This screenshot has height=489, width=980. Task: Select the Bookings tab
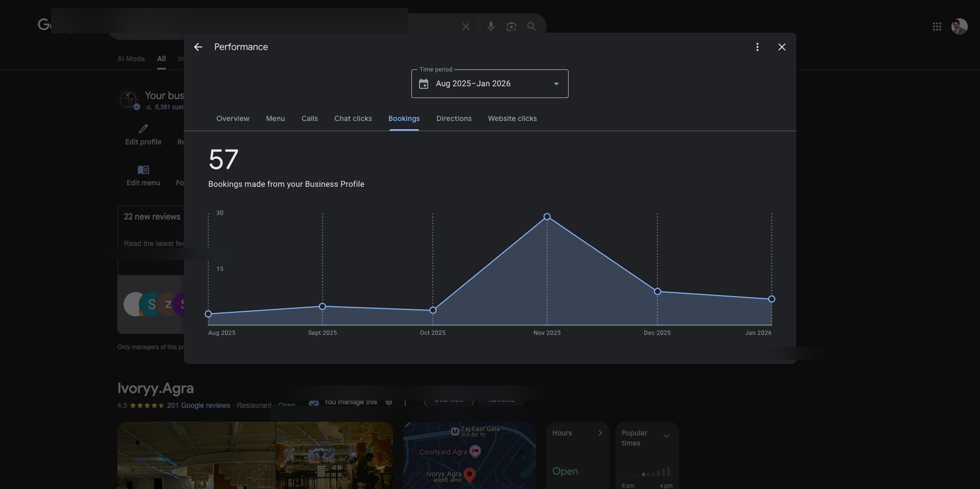(x=404, y=118)
